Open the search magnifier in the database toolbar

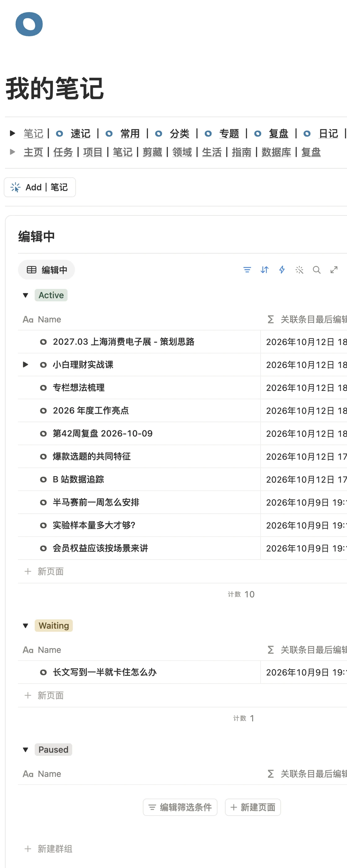click(x=317, y=270)
